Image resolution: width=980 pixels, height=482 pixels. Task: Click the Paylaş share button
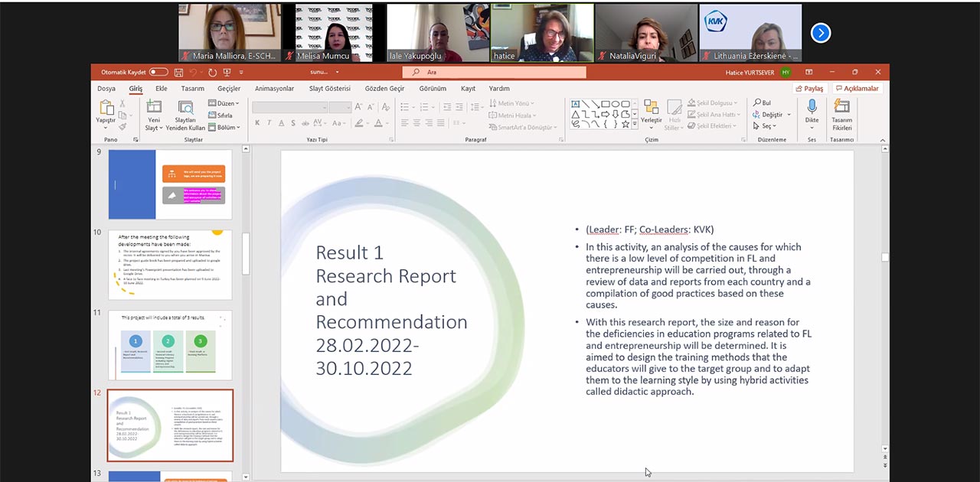[808, 89]
